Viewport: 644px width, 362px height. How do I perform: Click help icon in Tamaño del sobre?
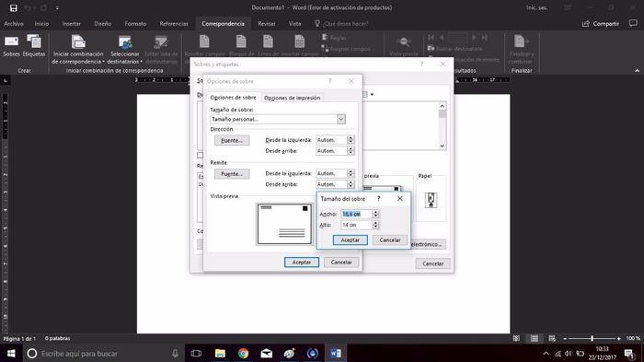point(379,199)
